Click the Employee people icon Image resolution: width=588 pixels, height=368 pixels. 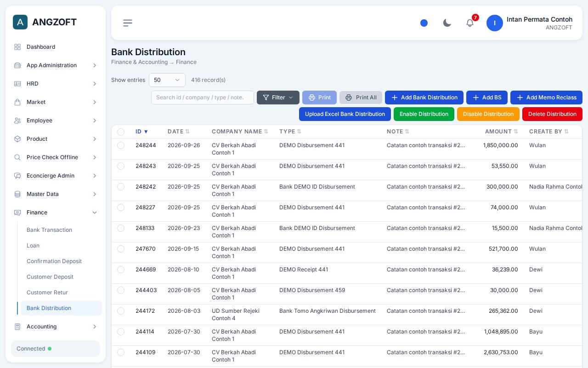17,121
